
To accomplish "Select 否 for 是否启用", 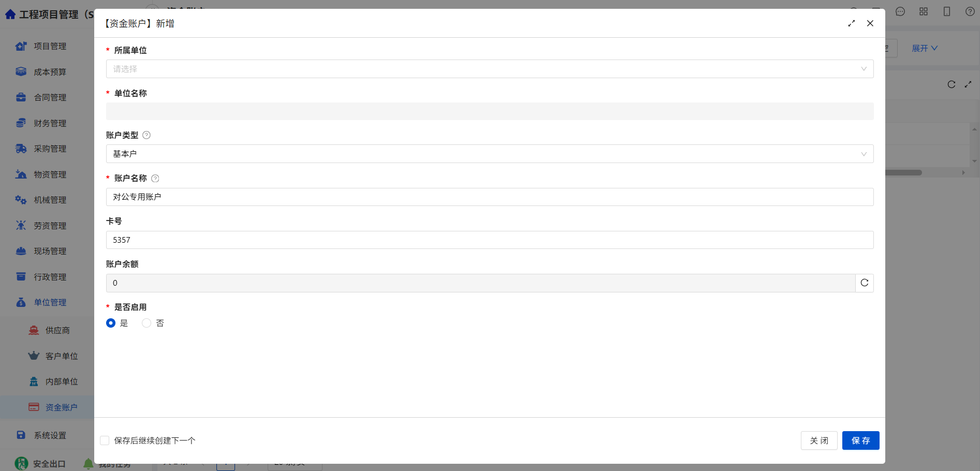I will [x=147, y=323].
